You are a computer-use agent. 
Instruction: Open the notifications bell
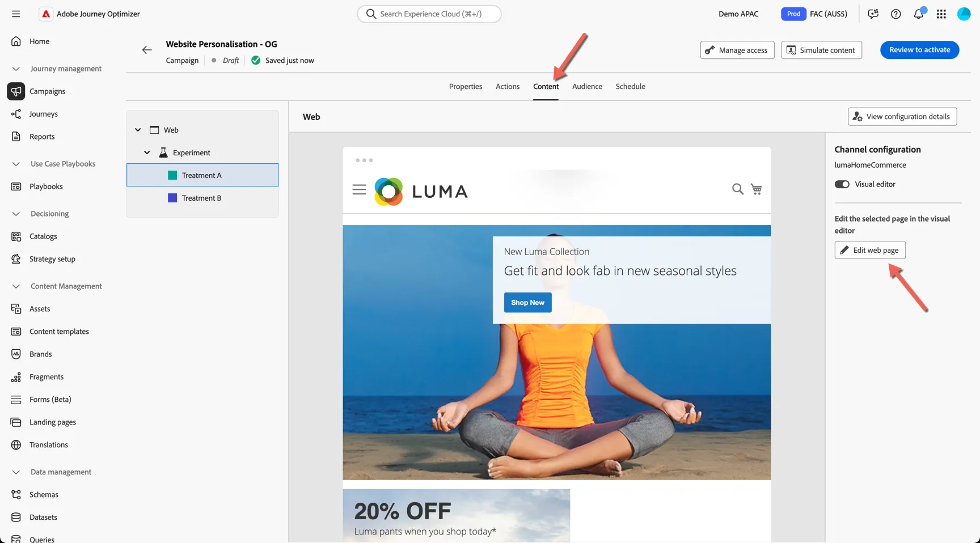click(919, 14)
